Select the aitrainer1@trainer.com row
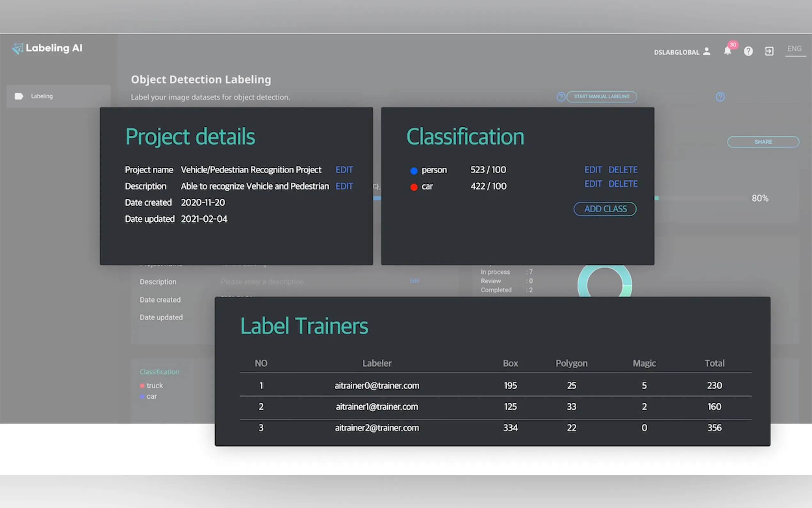812x508 pixels. 377,407
